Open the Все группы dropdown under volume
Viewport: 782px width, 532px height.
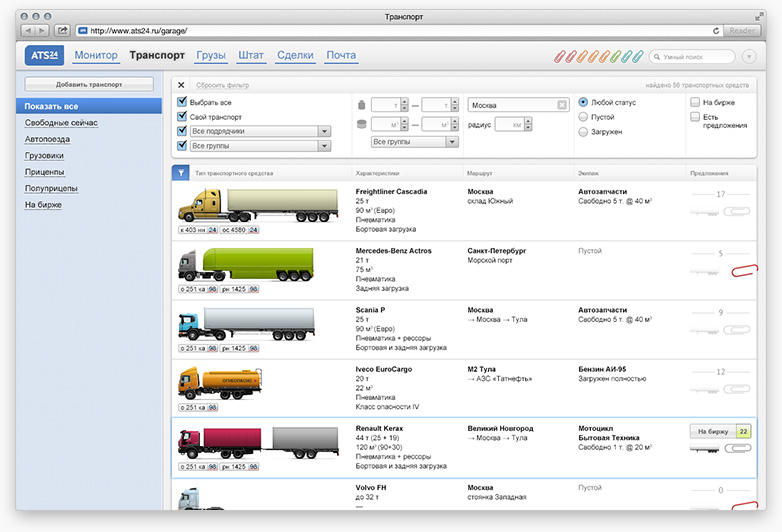tap(414, 142)
